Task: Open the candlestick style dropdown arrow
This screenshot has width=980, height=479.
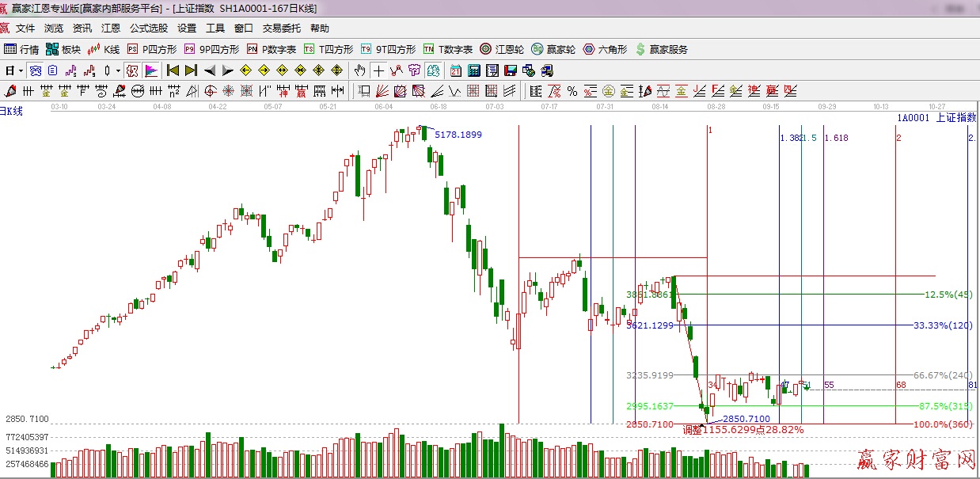Action: (x=118, y=70)
